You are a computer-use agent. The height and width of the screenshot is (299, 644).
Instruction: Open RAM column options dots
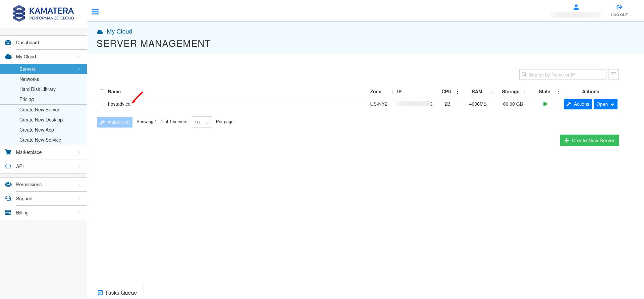coord(491,92)
